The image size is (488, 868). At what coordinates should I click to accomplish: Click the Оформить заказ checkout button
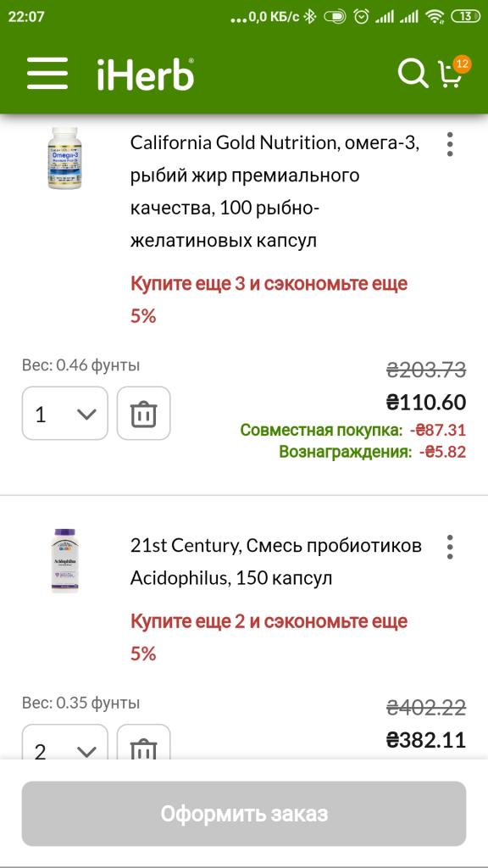point(244,814)
